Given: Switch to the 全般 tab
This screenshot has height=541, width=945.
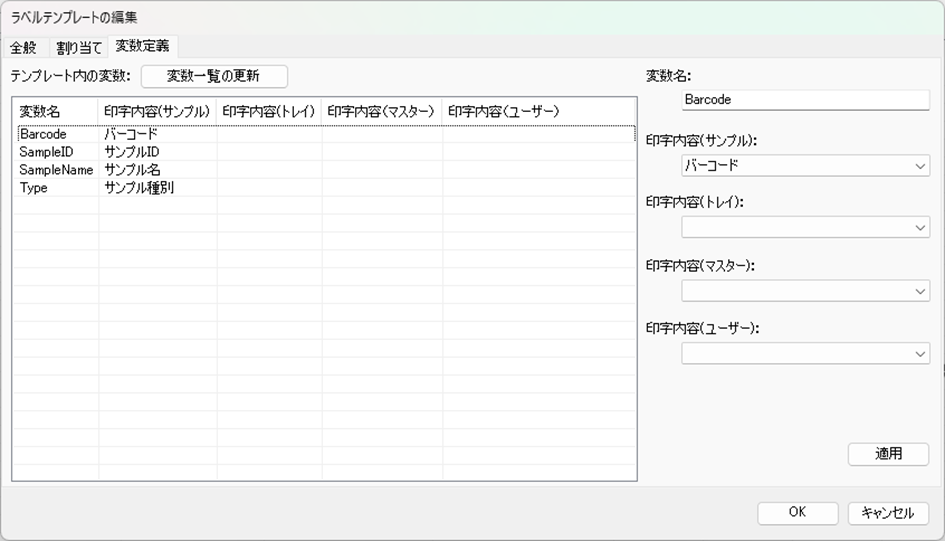Looking at the screenshot, I should (24, 47).
